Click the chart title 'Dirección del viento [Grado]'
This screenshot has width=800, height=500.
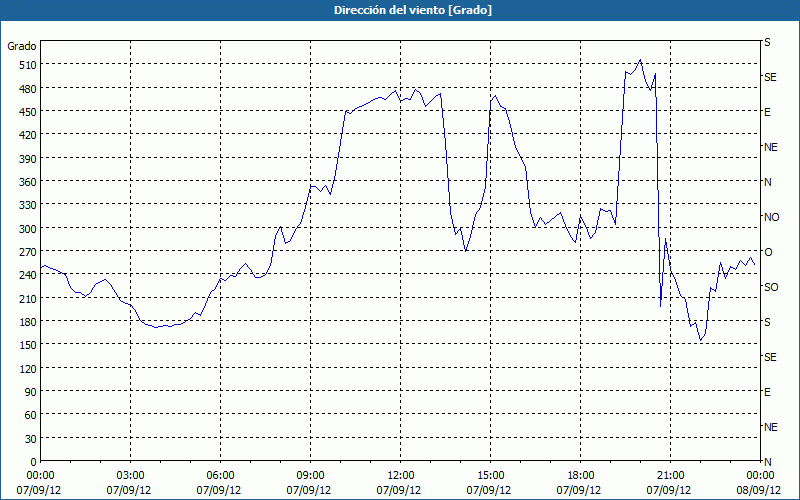tap(413, 10)
